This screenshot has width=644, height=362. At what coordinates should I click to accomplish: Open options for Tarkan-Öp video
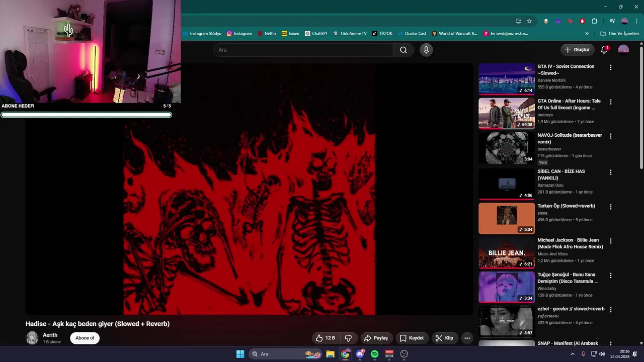click(611, 207)
